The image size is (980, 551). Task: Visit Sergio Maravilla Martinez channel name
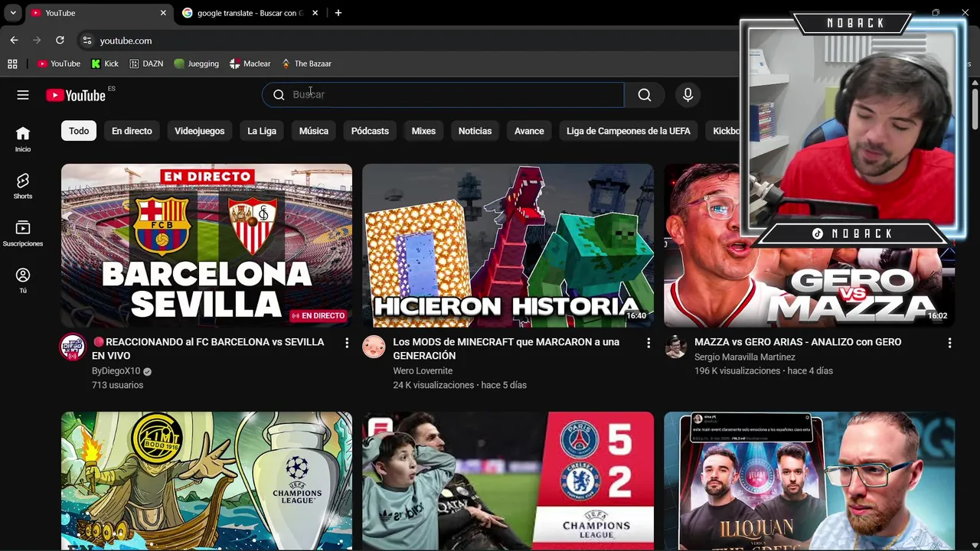tap(744, 357)
